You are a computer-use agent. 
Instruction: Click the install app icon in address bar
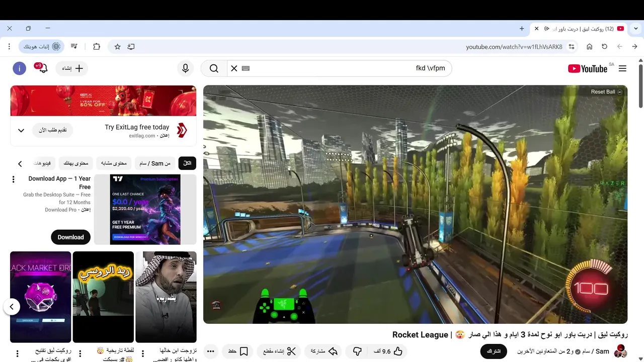tap(131, 46)
